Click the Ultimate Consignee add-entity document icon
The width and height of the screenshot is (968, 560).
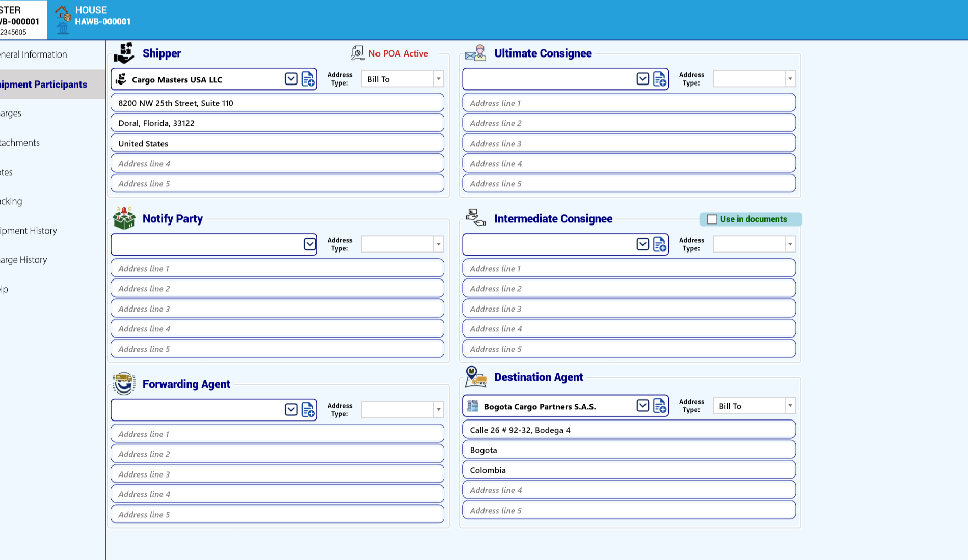coord(660,79)
